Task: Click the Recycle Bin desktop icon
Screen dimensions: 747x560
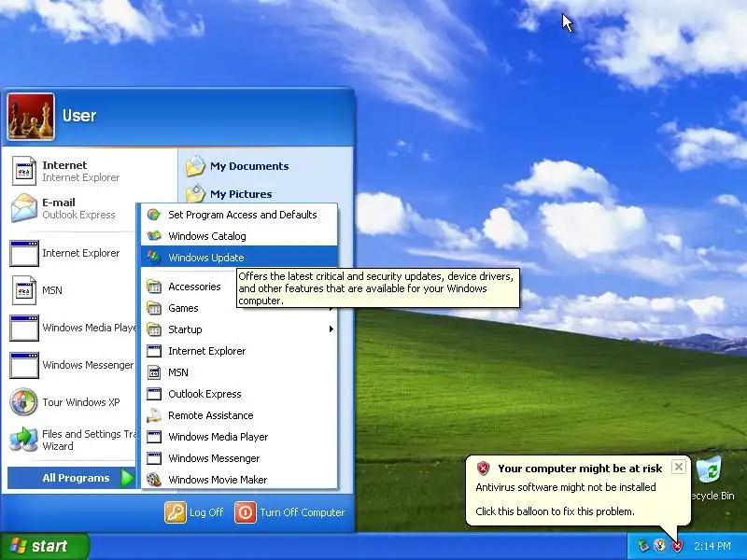Action: click(x=709, y=471)
